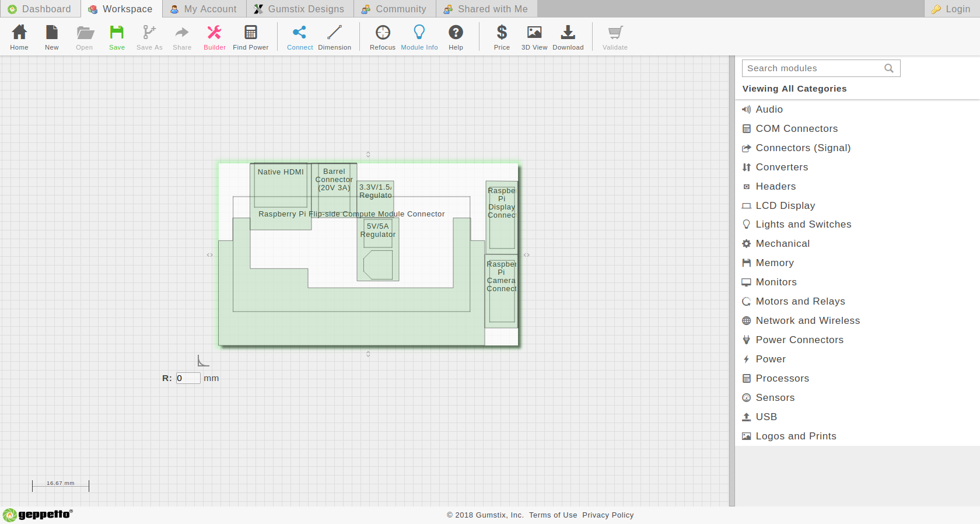Screen dimensions: 980x524
Task: Click the geppetto logo
Action: click(38, 515)
